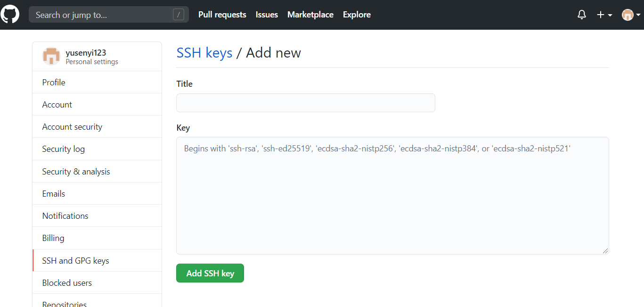Focus the Search or jump to field
Viewport: 644px width, 307px height.
(x=109, y=15)
